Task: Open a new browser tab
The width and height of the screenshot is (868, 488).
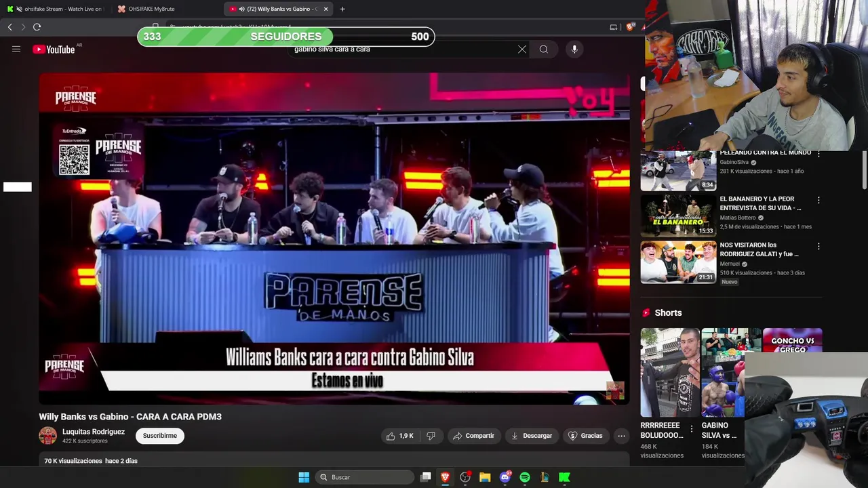Action: pos(342,9)
